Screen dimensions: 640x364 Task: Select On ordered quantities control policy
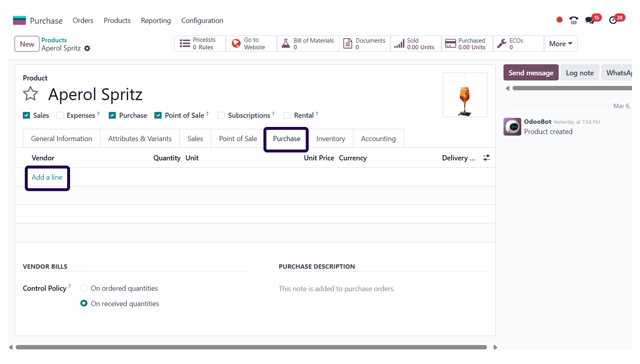coord(84,288)
